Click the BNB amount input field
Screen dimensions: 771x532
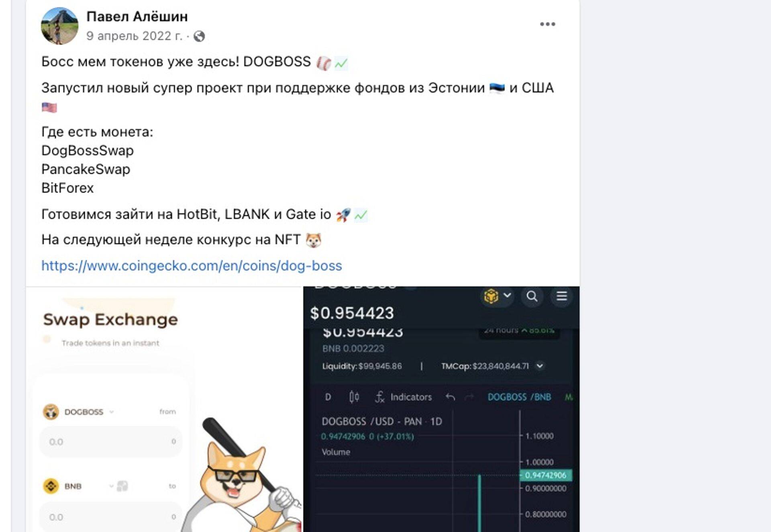tap(111, 517)
